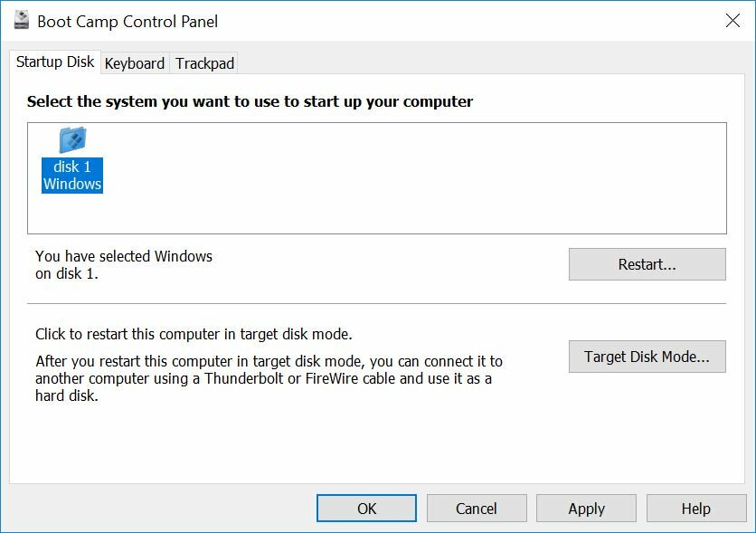Switch to the Startup Disk tab
Image resolution: width=756 pixels, height=533 pixels.
[x=55, y=62]
